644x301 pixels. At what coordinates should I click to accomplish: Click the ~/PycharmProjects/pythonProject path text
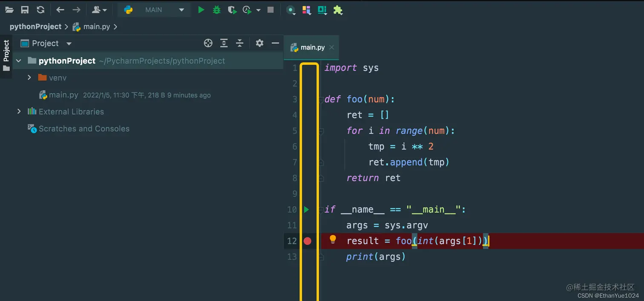pyautogui.click(x=162, y=61)
